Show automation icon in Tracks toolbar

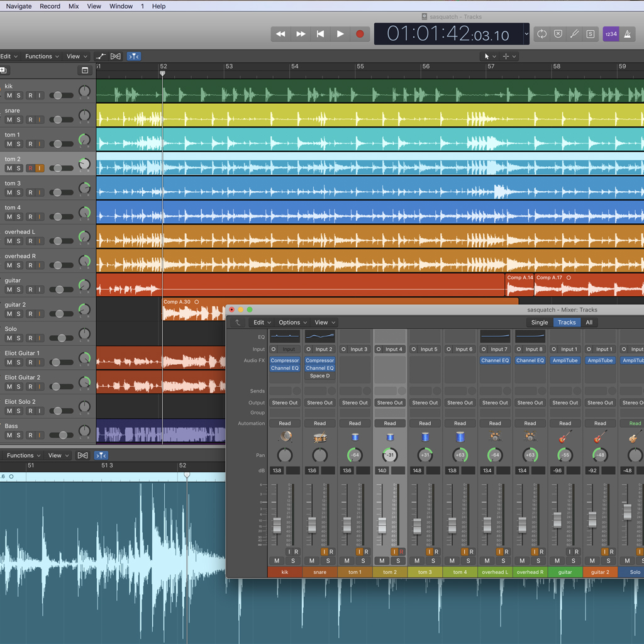tap(101, 56)
